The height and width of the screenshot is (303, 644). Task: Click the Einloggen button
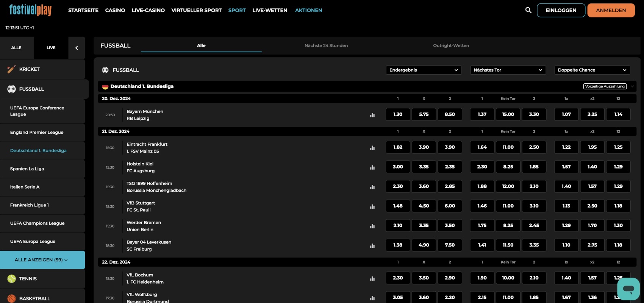(561, 10)
